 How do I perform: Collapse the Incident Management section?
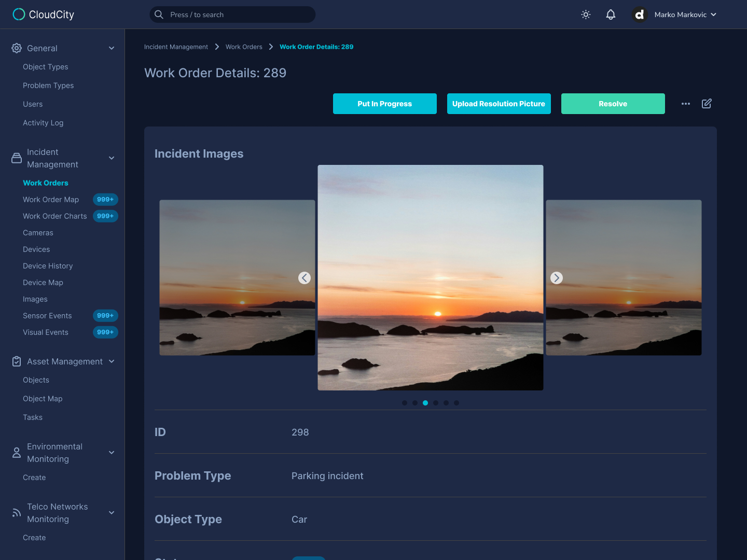[112, 158]
